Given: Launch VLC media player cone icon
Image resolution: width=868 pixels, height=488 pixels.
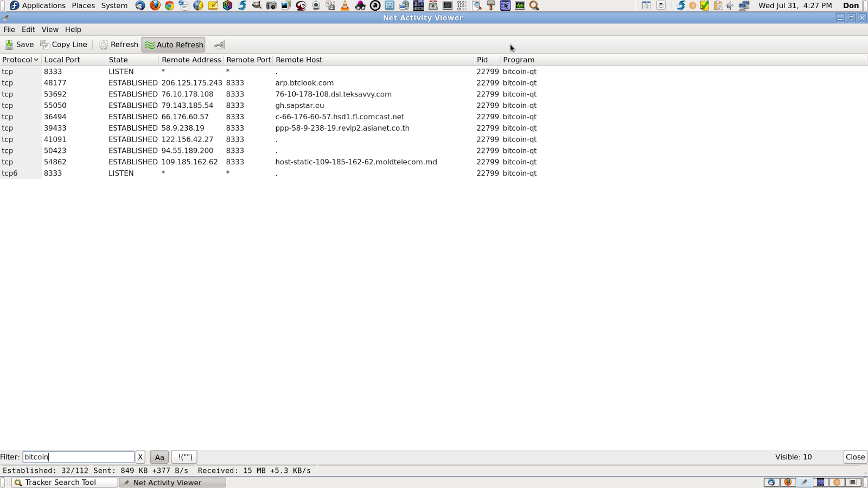Looking at the screenshot, I should click(344, 5).
